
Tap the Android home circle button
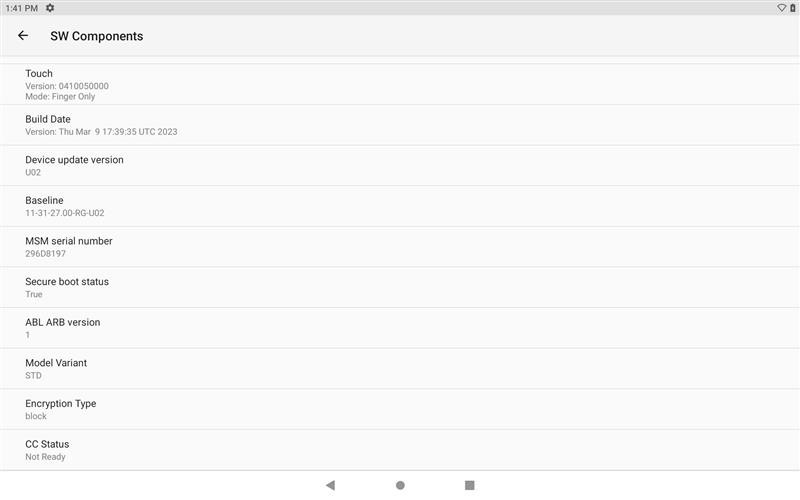400,485
